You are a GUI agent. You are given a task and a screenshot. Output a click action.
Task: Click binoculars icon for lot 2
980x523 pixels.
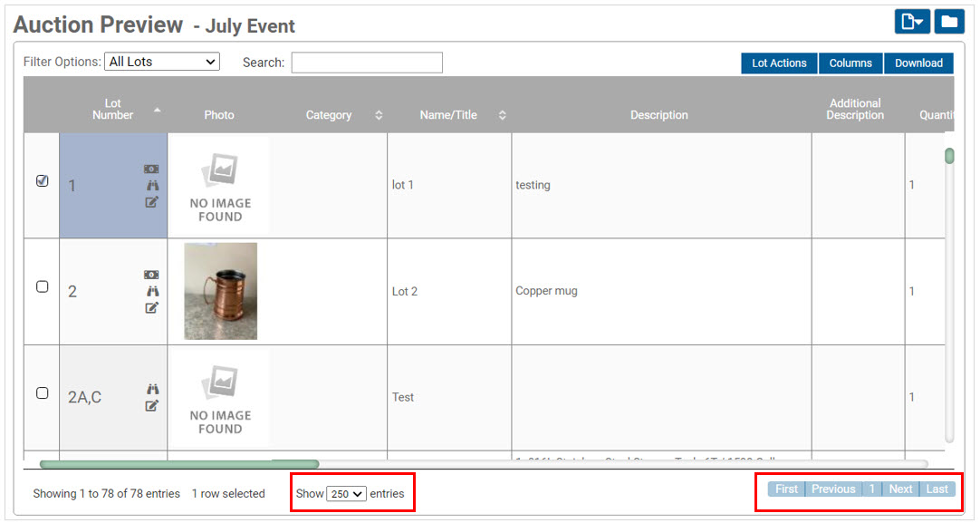152,291
